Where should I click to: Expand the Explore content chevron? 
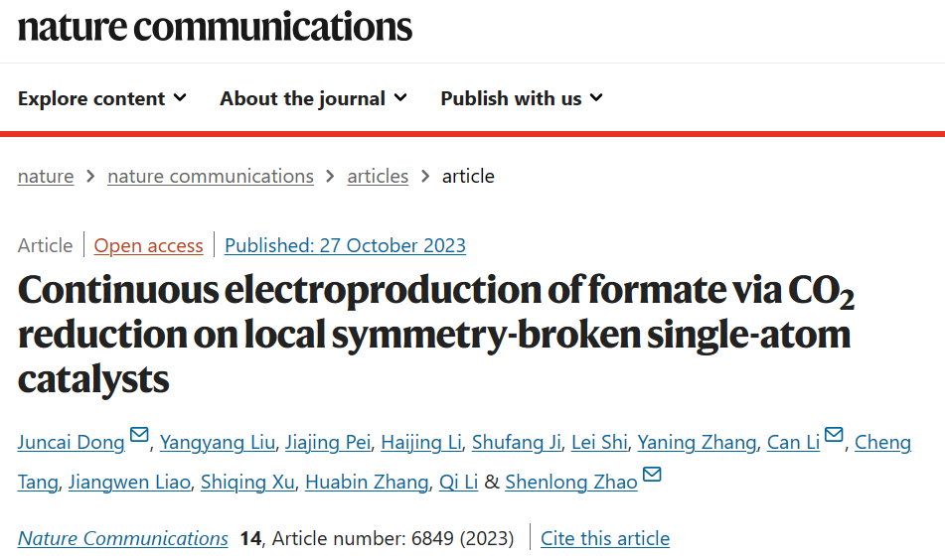tap(180, 97)
